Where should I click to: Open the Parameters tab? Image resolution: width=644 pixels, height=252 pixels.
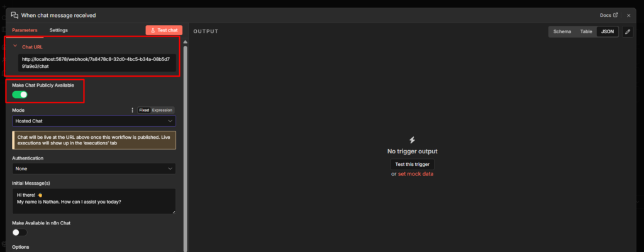click(x=25, y=30)
